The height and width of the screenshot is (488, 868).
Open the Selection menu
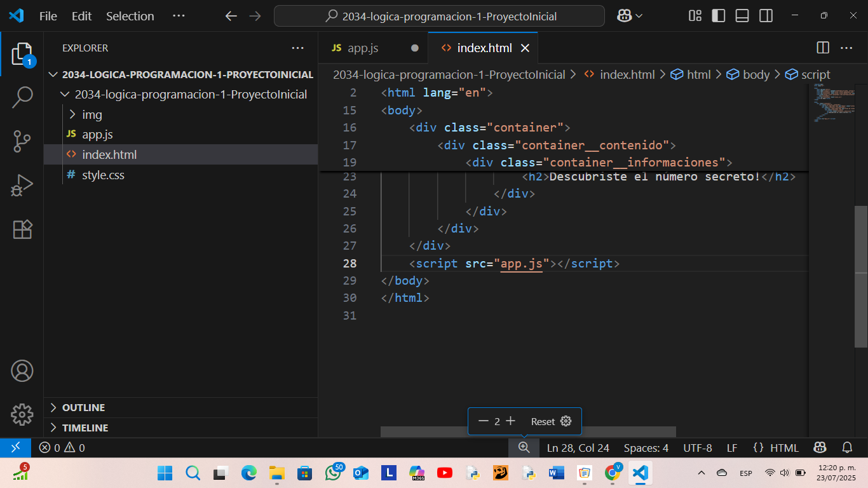(130, 16)
